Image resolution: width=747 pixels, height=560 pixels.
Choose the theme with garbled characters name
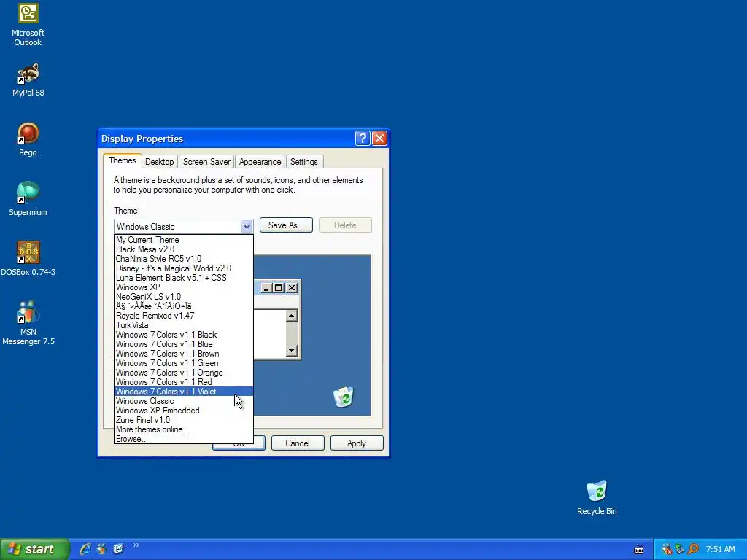pyautogui.click(x=184, y=306)
